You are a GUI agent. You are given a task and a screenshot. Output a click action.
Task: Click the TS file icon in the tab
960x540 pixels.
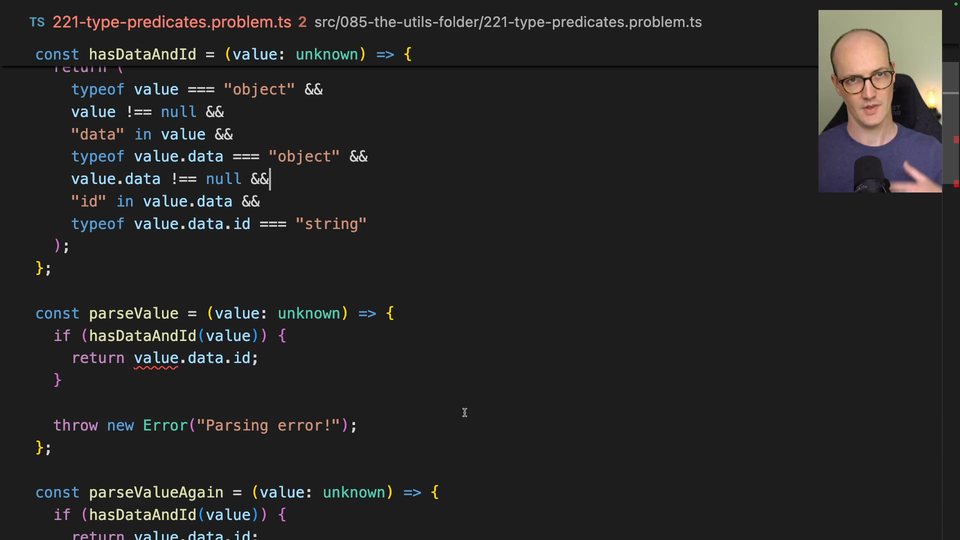tap(37, 22)
